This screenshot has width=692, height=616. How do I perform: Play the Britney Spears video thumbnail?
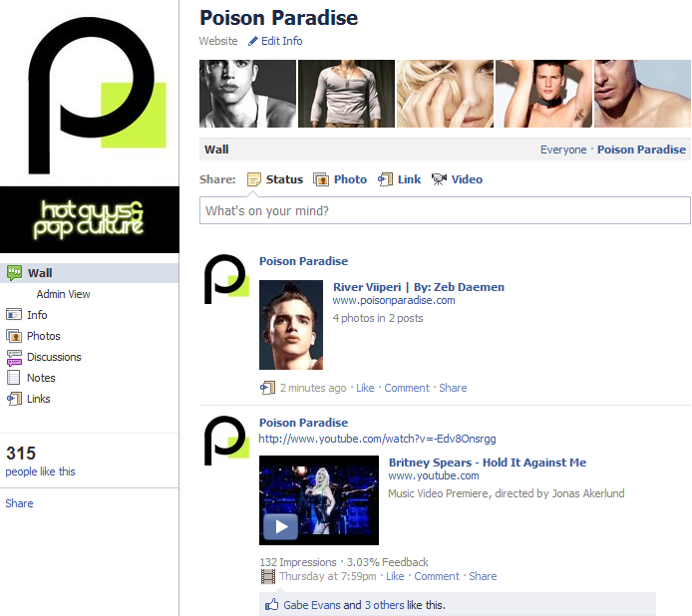tap(319, 500)
